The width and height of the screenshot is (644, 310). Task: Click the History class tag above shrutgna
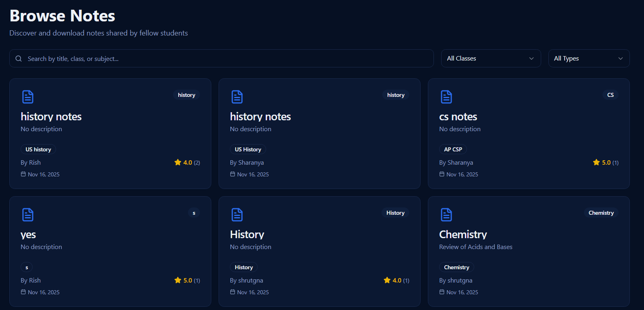point(244,267)
